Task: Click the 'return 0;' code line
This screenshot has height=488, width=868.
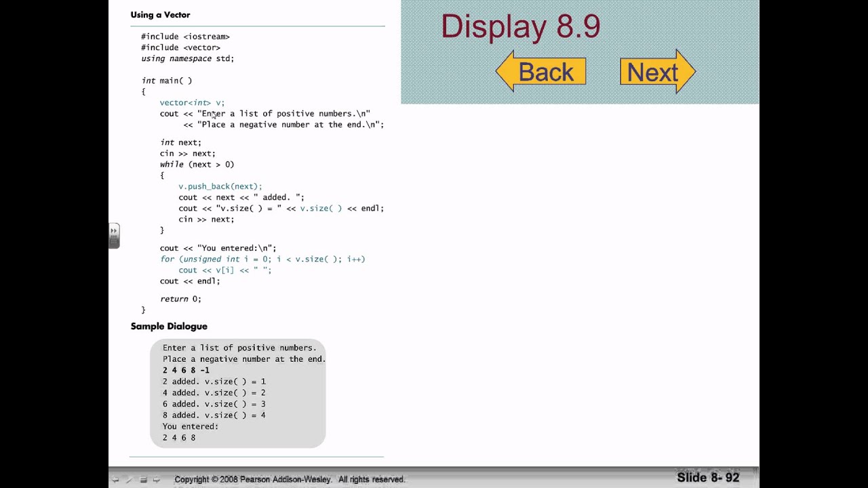Action: pos(180,299)
